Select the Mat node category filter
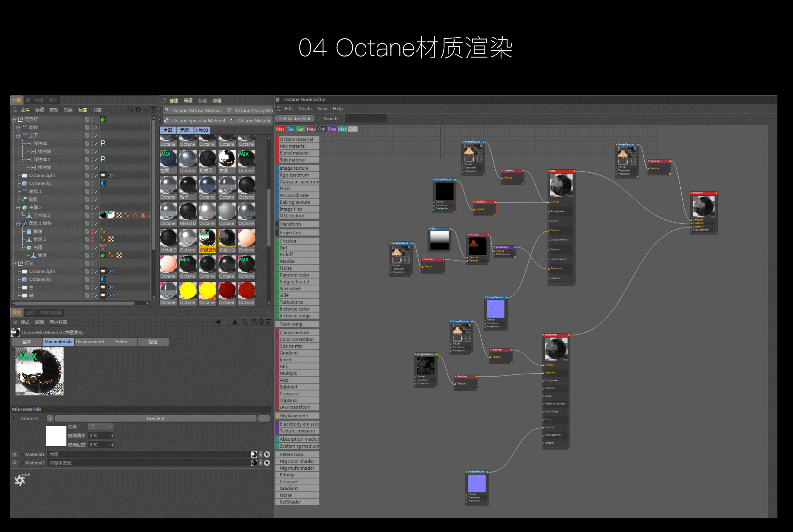793x532 pixels. click(x=280, y=129)
